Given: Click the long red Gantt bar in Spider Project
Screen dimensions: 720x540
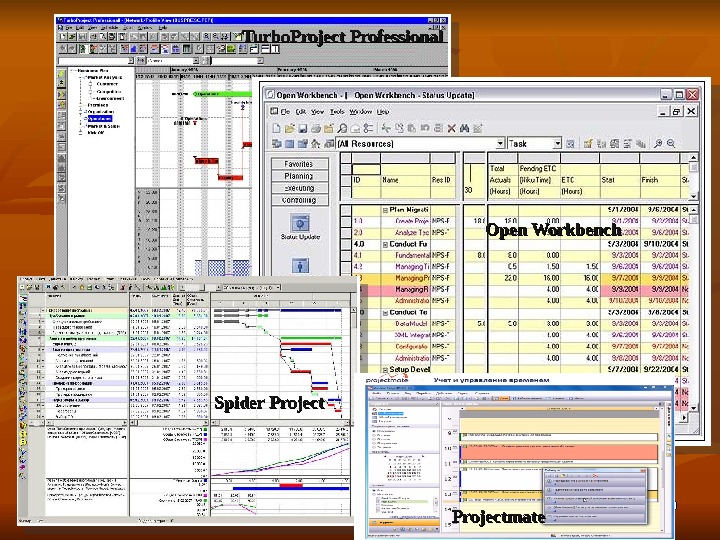Looking at the screenshot, I should [306, 344].
